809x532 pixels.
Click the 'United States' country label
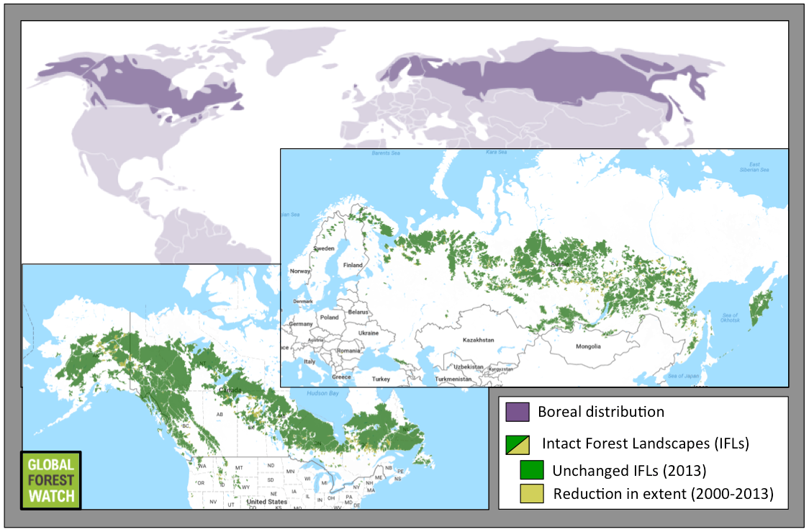pos(267,502)
